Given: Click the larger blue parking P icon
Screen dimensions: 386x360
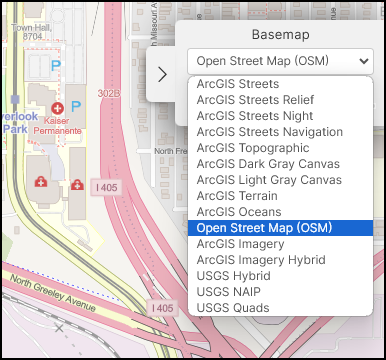Looking at the screenshot, I should coord(76,107).
